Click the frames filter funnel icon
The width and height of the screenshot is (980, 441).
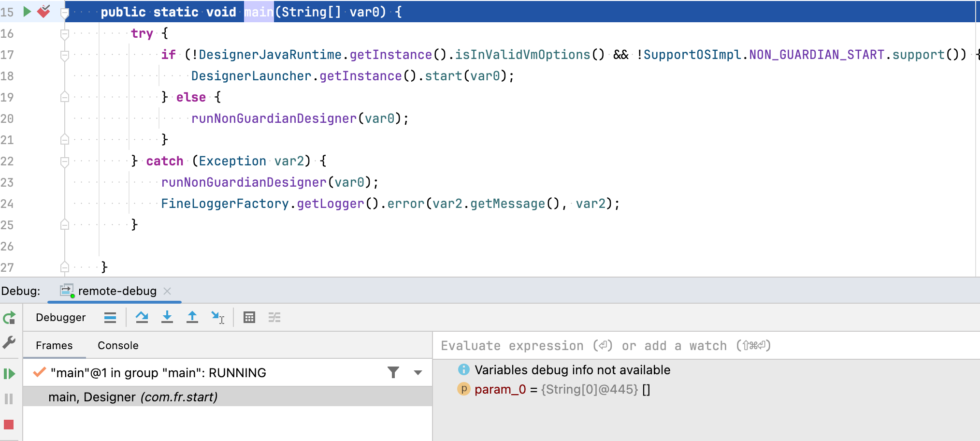[393, 372]
